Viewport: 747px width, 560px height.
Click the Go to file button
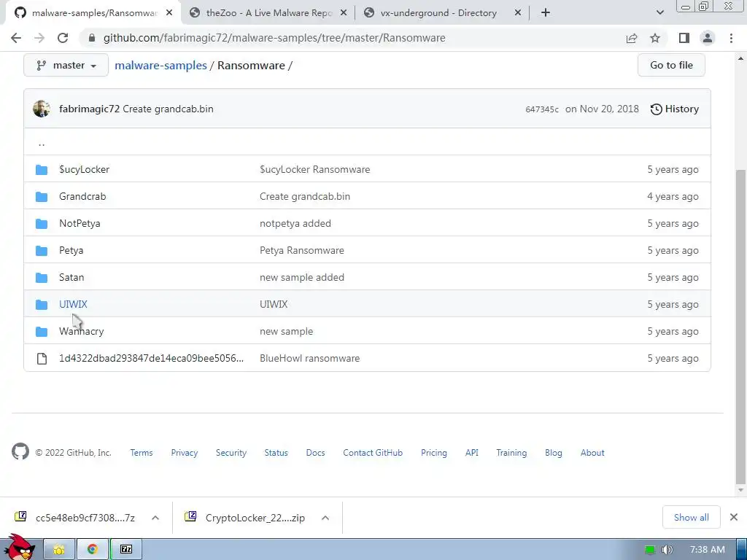pos(671,65)
